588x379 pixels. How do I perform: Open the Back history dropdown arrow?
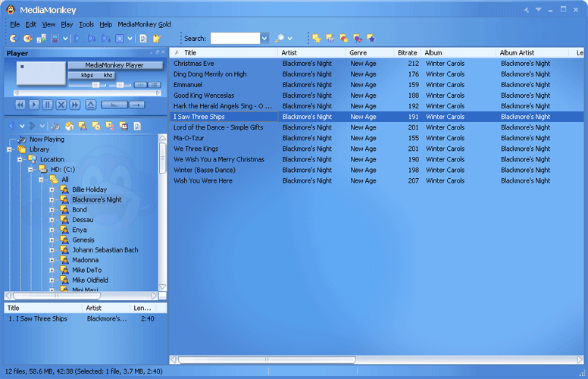click(x=22, y=126)
